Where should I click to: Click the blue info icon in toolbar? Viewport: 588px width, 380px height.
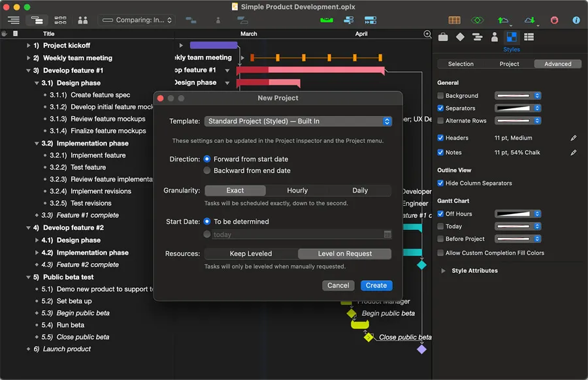(x=576, y=20)
